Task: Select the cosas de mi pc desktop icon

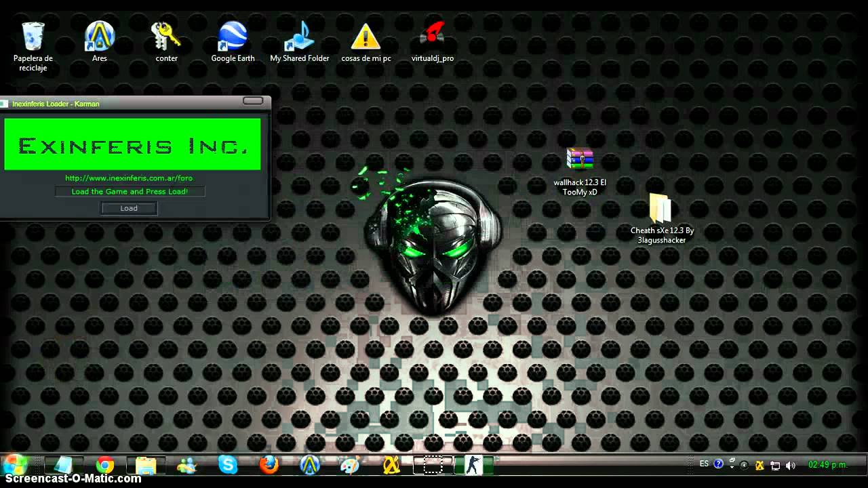Action: pyautogui.click(x=366, y=42)
